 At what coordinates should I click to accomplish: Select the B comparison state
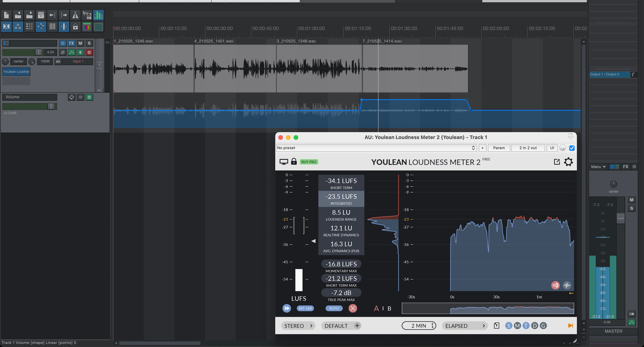click(x=389, y=309)
